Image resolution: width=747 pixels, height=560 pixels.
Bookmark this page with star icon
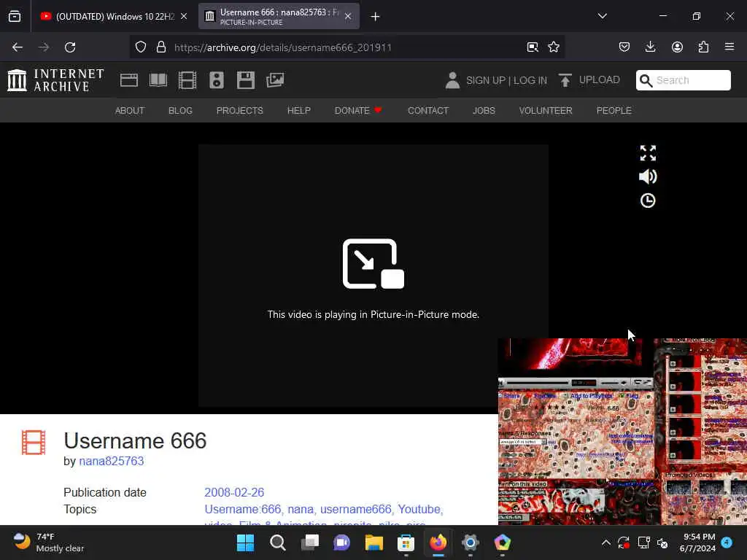click(554, 47)
